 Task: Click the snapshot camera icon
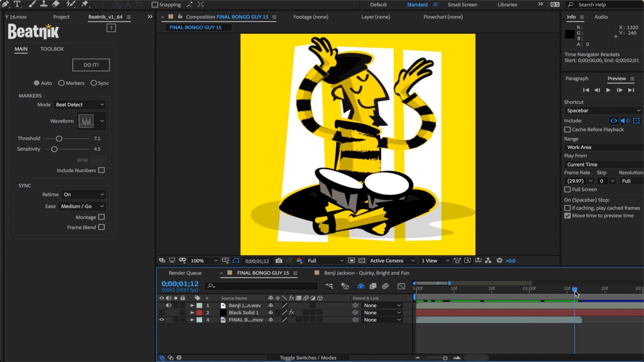279,260
